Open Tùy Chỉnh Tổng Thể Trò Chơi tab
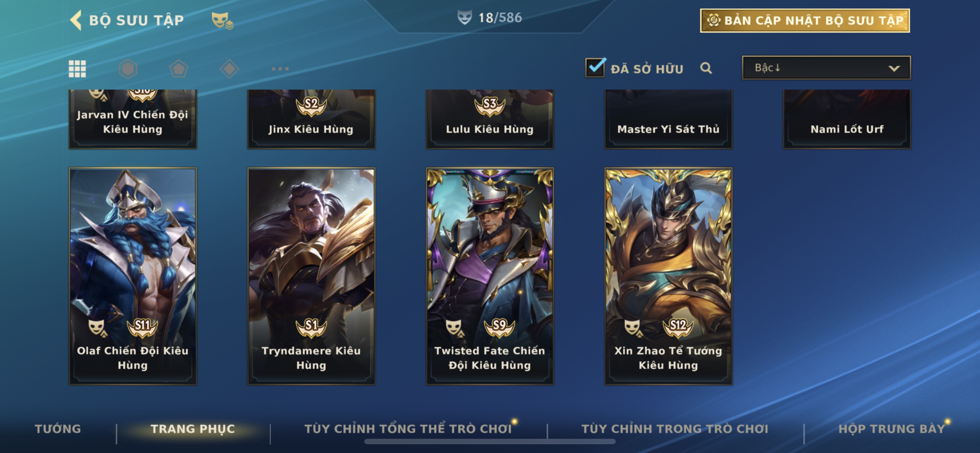Viewport: 980px width, 453px height. (408, 429)
